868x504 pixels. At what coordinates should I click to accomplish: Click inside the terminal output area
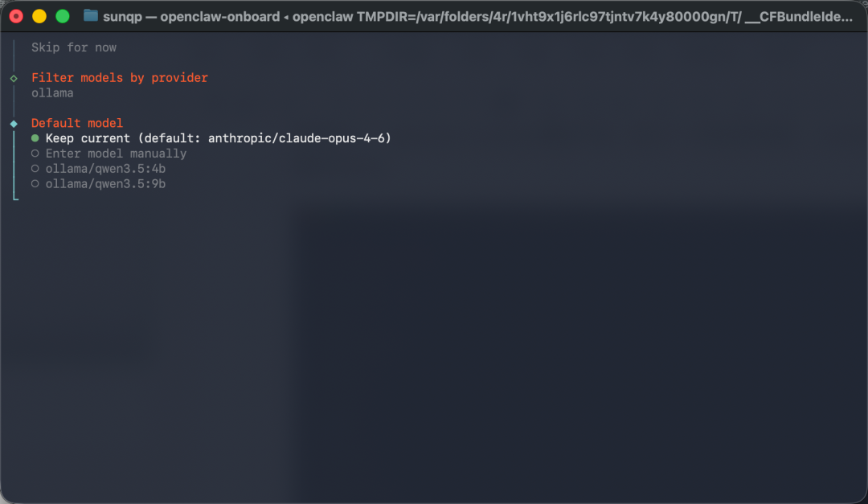(x=434, y=322)
